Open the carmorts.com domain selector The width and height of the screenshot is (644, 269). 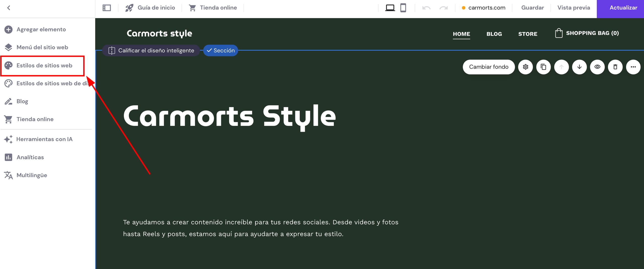click(x=484, y=8)
